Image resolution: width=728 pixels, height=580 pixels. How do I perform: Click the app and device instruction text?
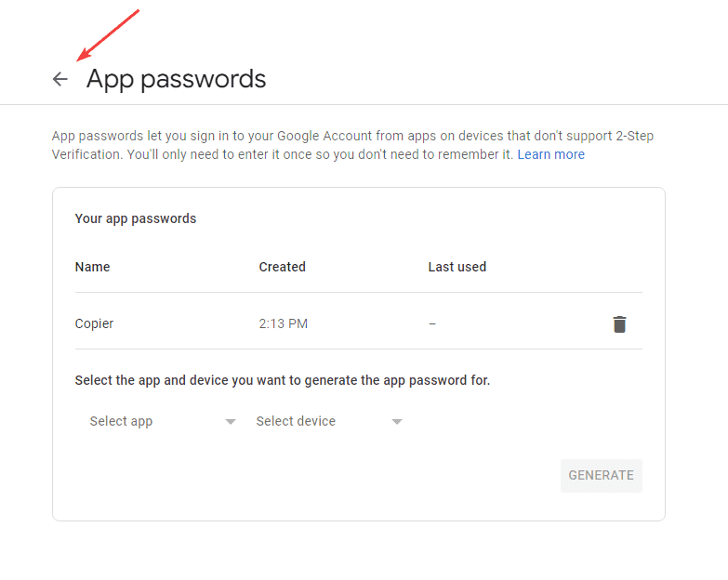coord(282,380)
